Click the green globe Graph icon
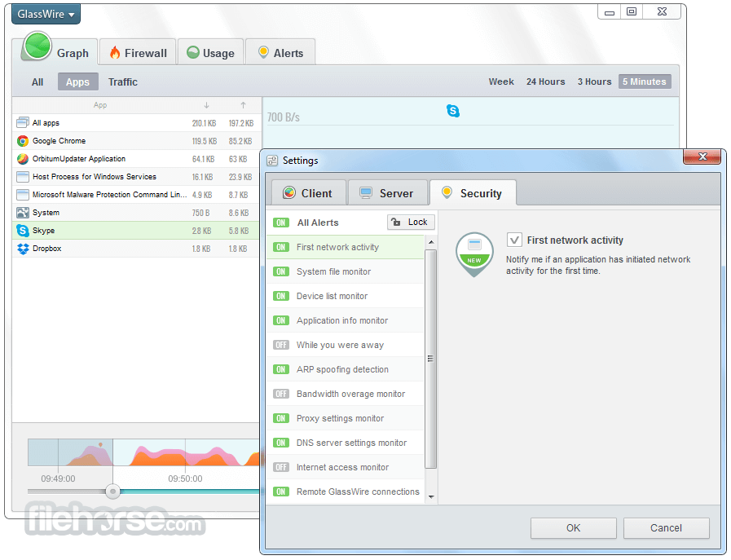Viewport: 731px width, 560px height. click(37, 46)
